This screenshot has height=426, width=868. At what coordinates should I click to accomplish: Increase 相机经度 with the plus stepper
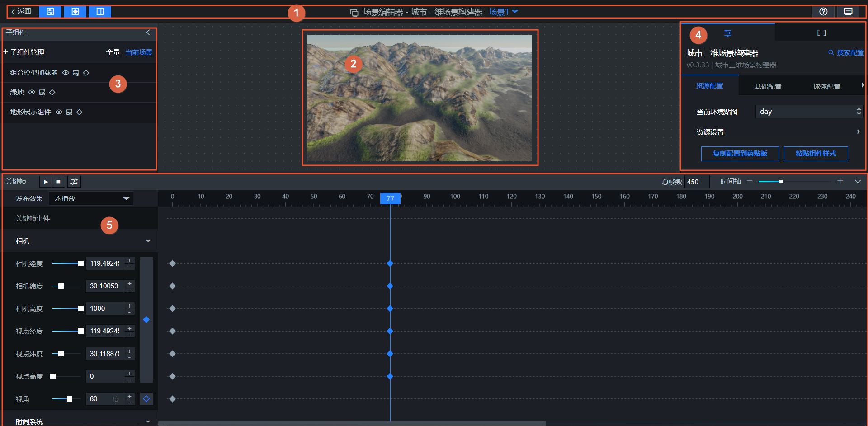[130, 261]
